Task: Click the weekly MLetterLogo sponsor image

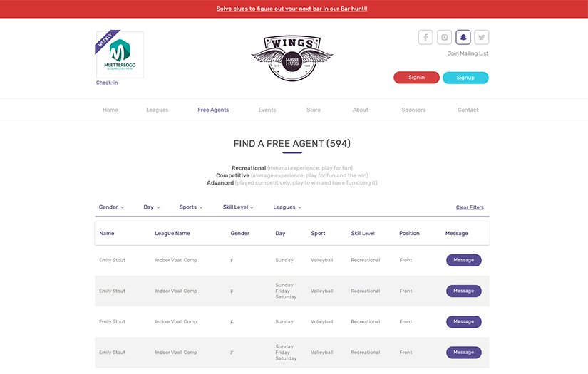Action: [120, 54]
